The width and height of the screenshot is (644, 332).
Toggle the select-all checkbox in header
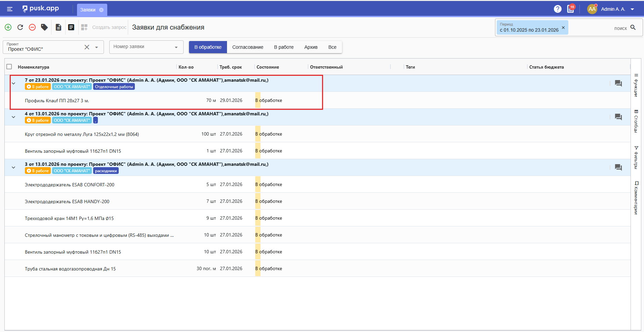click(9, 67)
